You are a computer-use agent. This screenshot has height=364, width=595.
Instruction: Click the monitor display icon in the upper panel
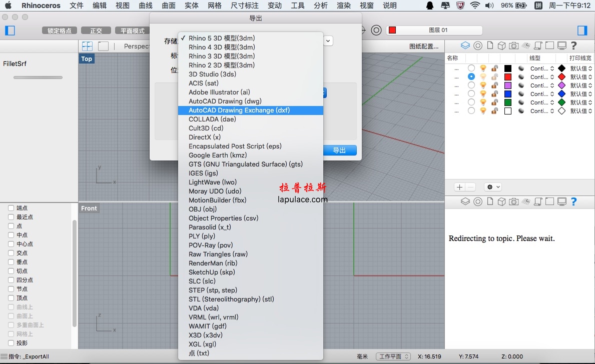point(561,45)
